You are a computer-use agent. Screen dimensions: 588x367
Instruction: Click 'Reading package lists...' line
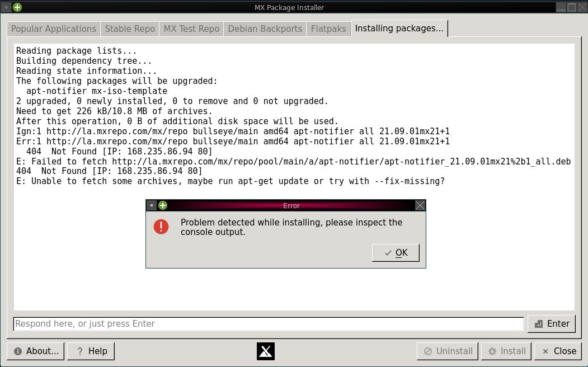[x=76, y=50]
